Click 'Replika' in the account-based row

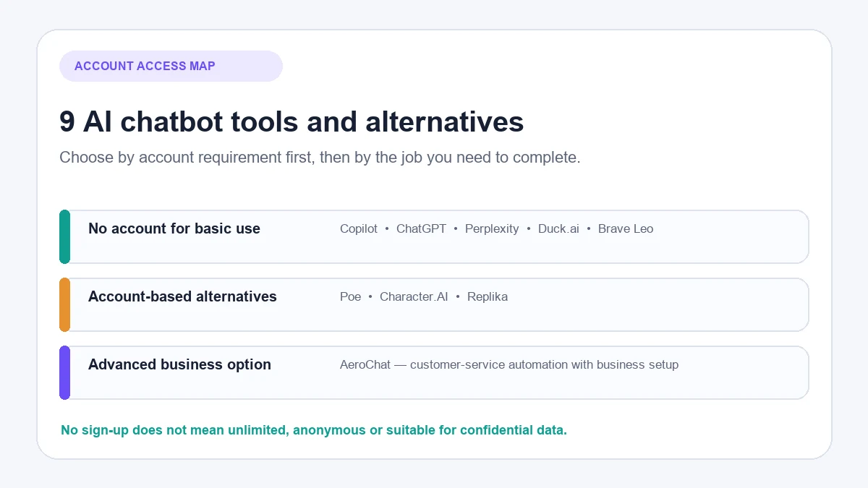tap(488, 296)
